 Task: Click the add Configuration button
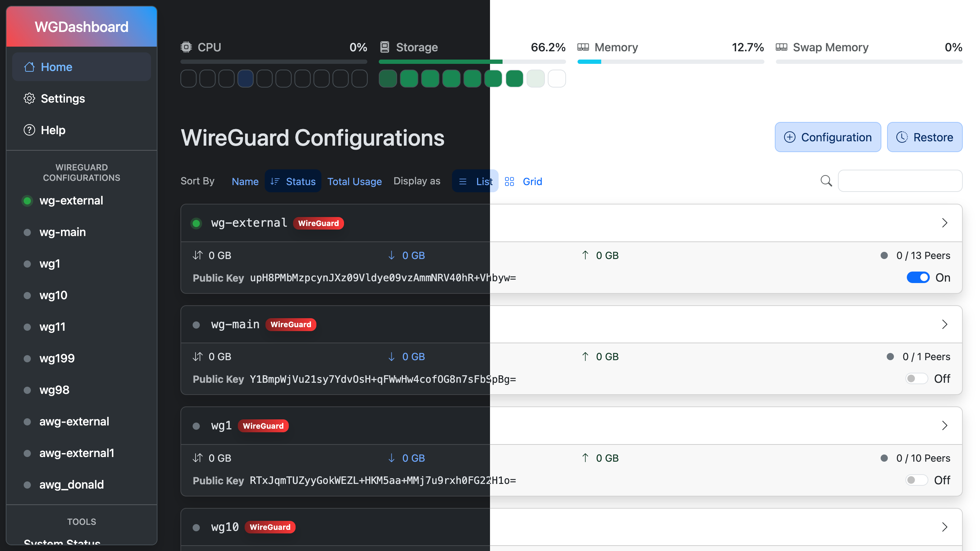pyautogui.click(x=828, y=137)
